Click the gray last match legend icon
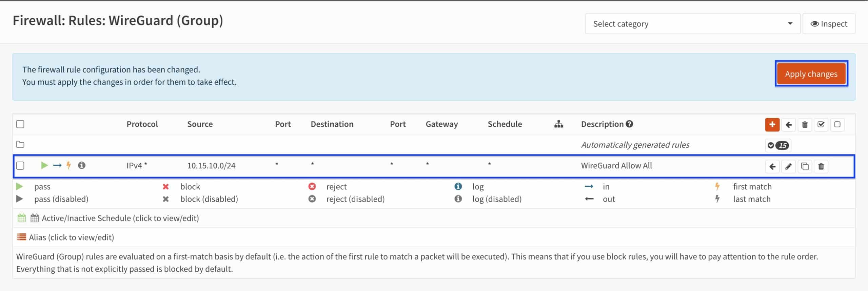 (717, 199)
